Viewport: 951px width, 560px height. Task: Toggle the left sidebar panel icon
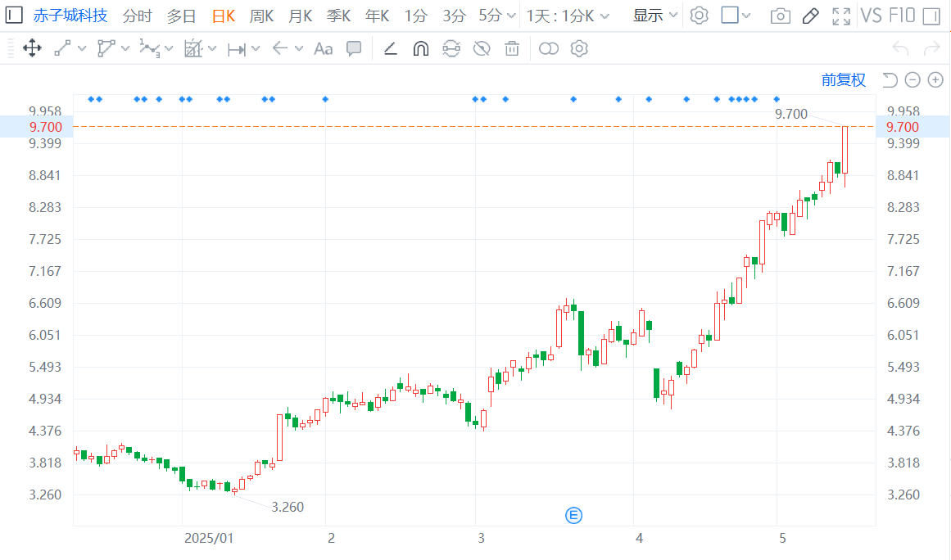[14, 16]
